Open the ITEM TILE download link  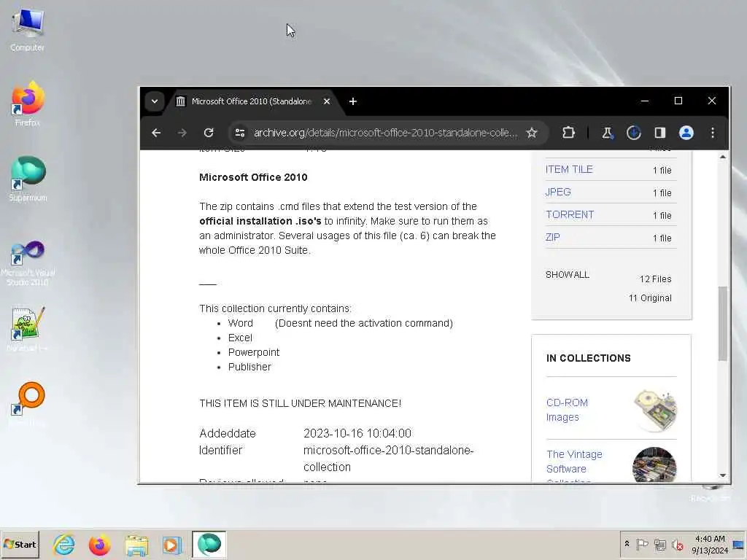(x=569, y=169)
